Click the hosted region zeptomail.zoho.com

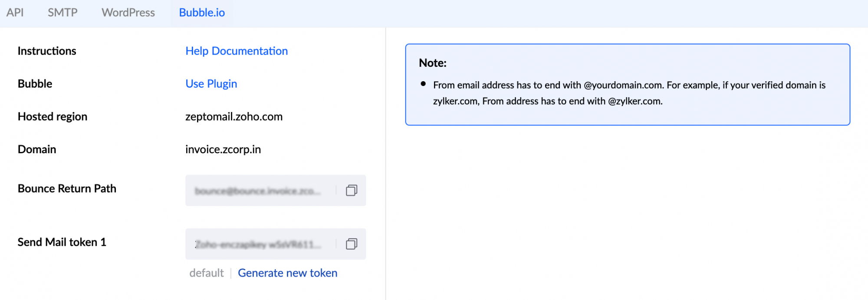pos(233,116)
